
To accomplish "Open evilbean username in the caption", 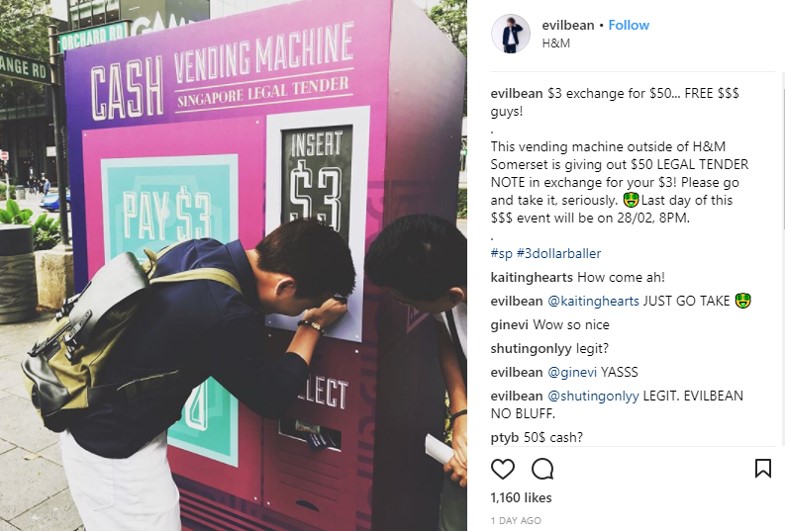I will click(517, 94).
